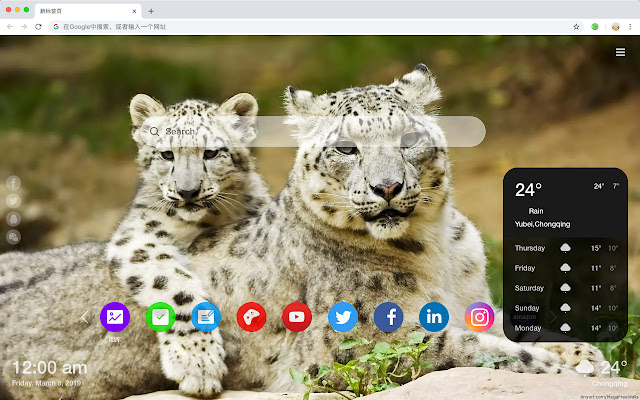Open the YouTube shortcut
640x400 pixels.
click(x=297, y=317)
